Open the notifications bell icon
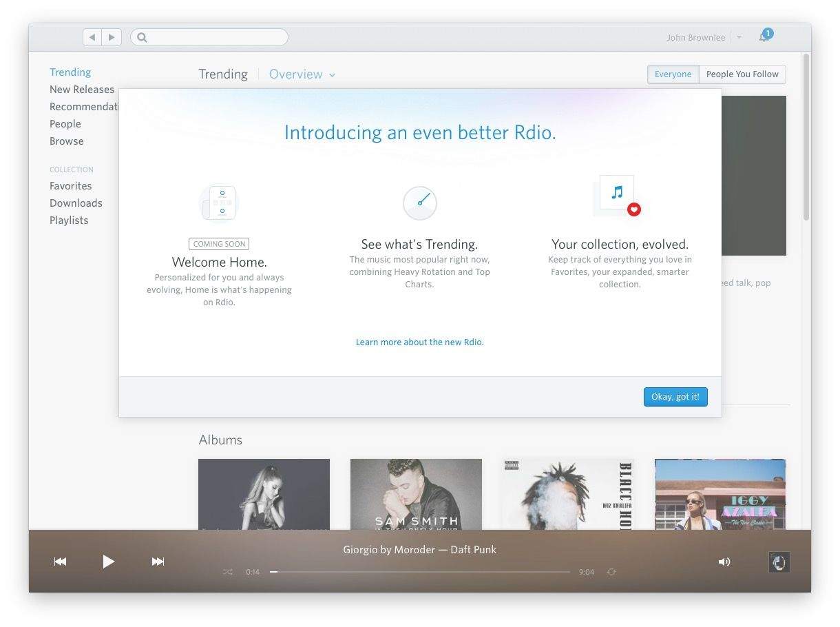The image size is (840, 627). pos(764,37)
